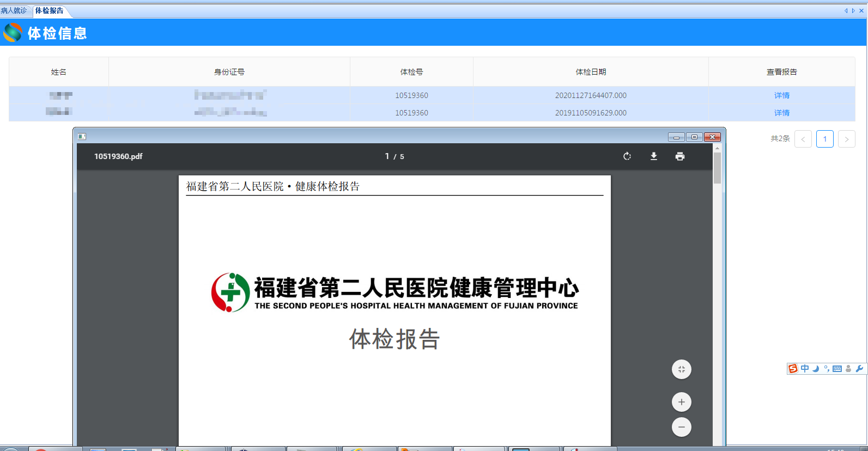Click the 查看报告 column header
This screenshot has width=868, height=451.
point(782,72)
